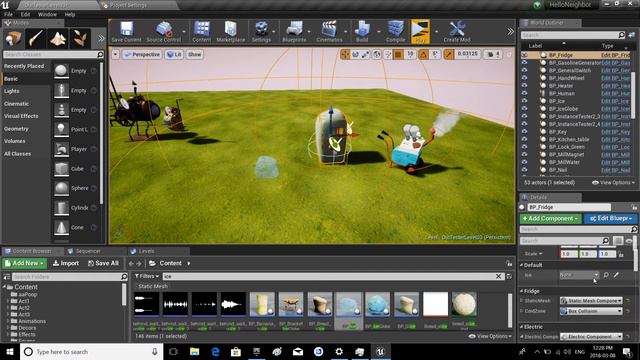Click the Create Mod toolbar icon

pos(457,31)
